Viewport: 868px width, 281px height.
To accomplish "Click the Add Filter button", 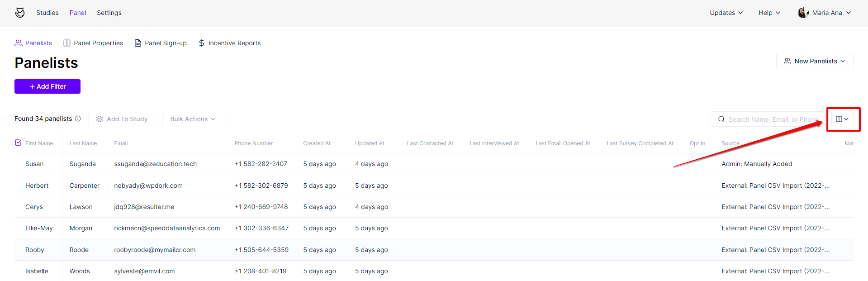I will [47, 86].
